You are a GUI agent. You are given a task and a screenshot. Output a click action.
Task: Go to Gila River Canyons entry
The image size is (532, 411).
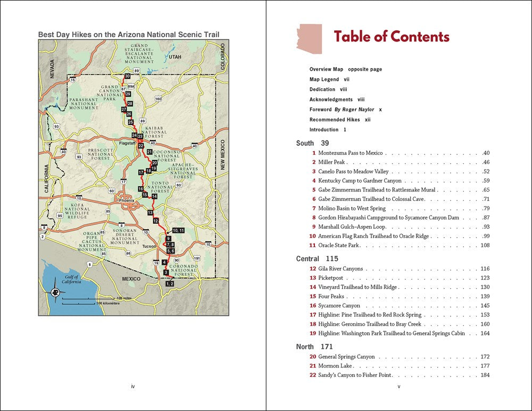(340, 269)
